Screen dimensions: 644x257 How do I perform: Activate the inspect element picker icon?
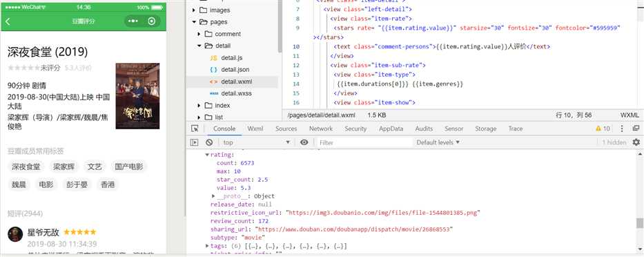coord(195,128)
